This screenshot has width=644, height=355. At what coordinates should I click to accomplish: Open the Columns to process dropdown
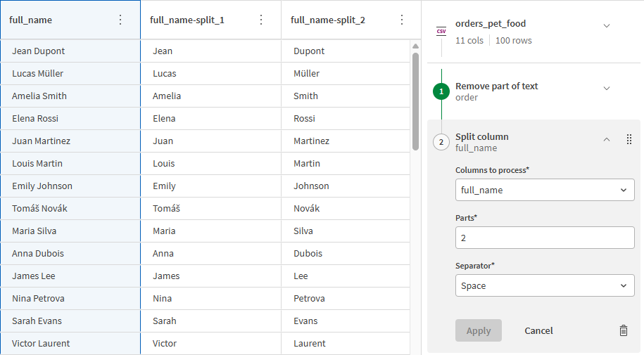[545, 190]
